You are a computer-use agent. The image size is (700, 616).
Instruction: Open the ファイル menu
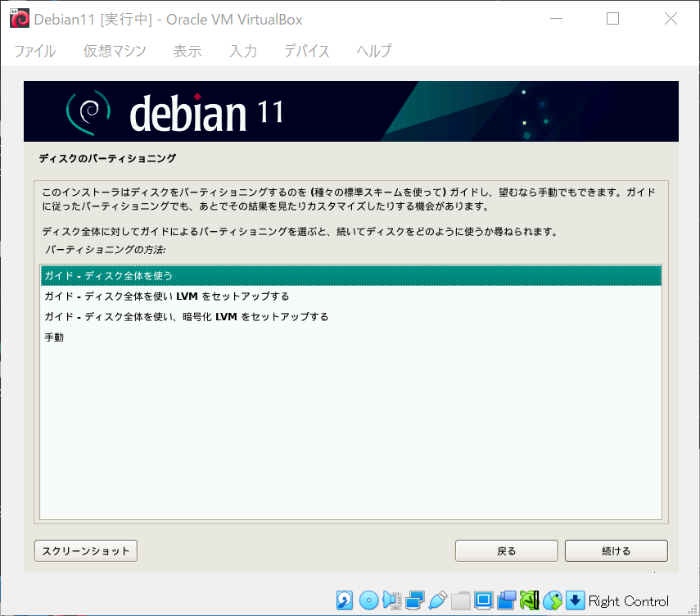point(35,51)
